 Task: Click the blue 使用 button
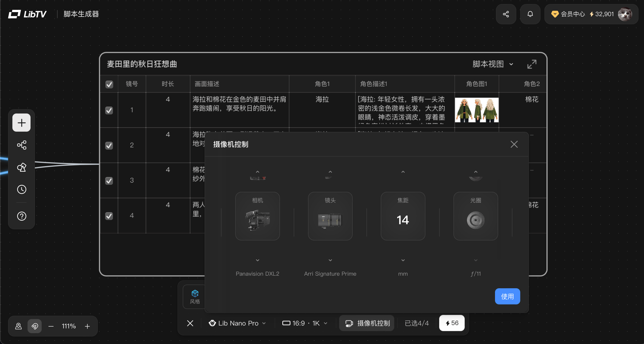507,296
